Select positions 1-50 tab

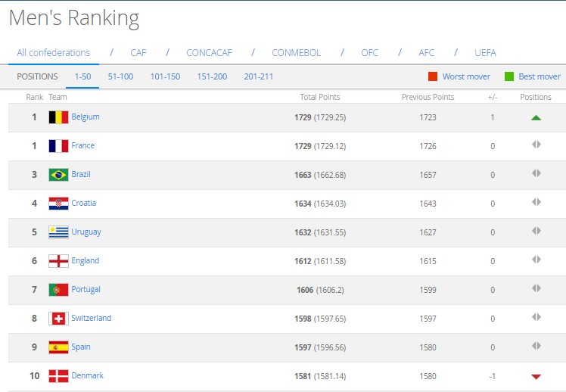click(x=82, y=76)
